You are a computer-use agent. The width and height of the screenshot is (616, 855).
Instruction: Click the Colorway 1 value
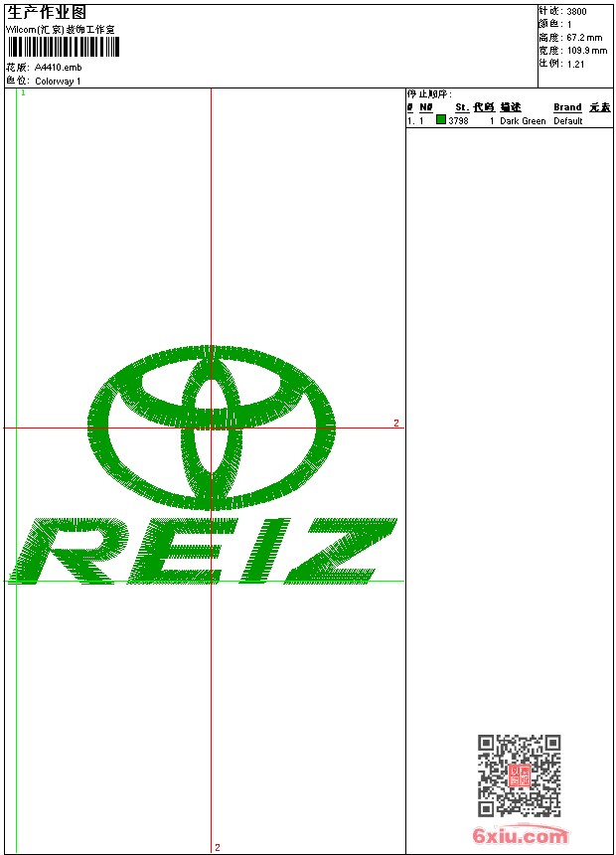tap(58, 82)
